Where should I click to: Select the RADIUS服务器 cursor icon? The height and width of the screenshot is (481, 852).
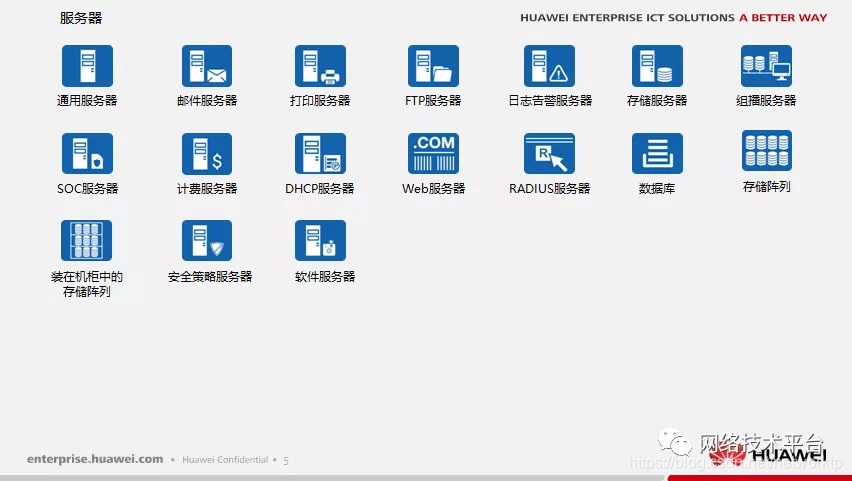click(549, 154)
